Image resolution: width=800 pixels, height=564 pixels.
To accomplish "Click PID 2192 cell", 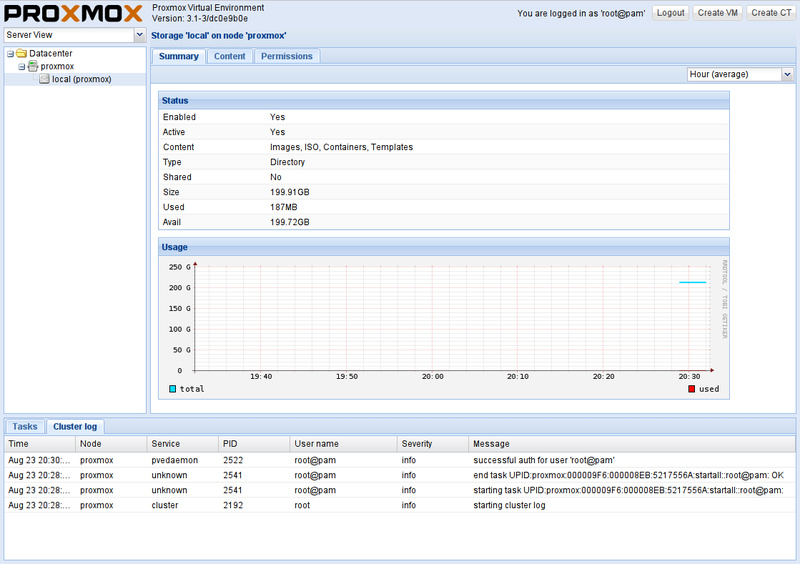I will click(233, 505).
